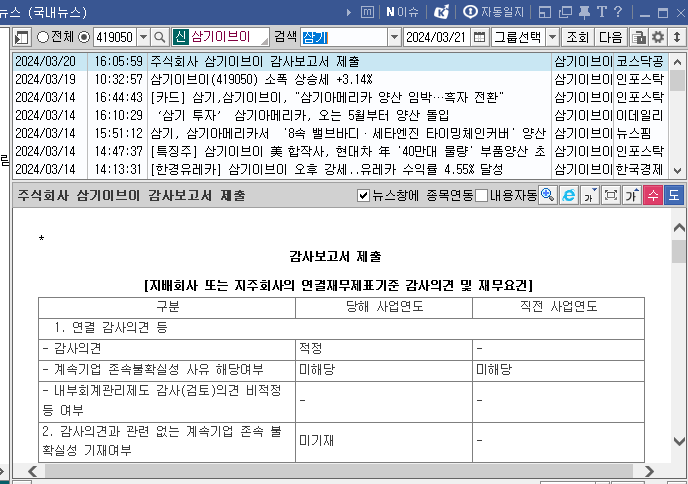
Task: Click the zoom-in magnifier plus icon
Action: pyautogui.click(x=548, y=195)
